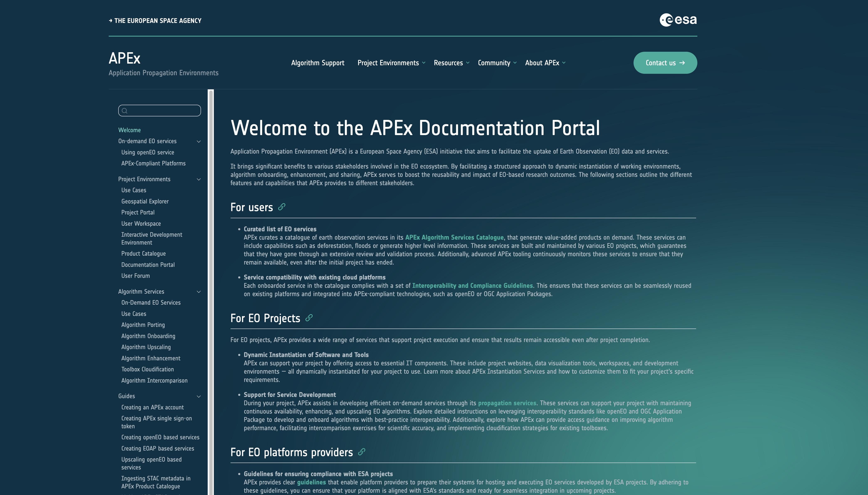Screen dimensions: 868x495
Task: Open User Workspace page
Action: click(141, 224)
